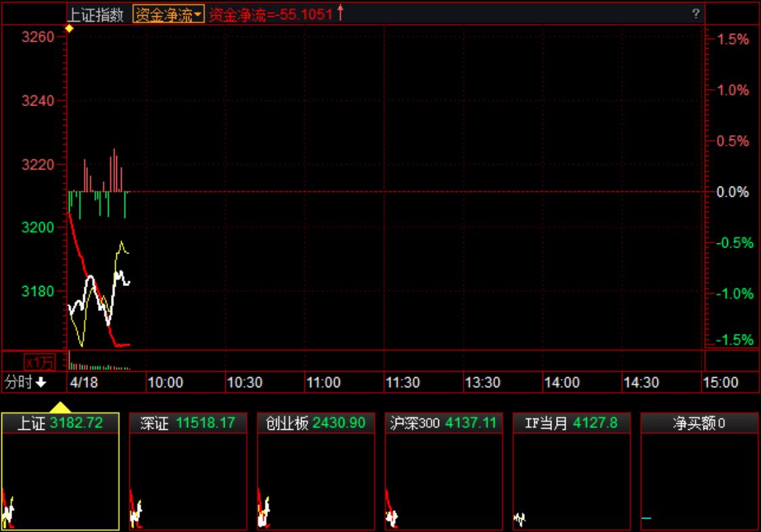This screenshot has width=761, height=532.
Task: Select the 上证 3182.72 index tab
Action: 60,423
